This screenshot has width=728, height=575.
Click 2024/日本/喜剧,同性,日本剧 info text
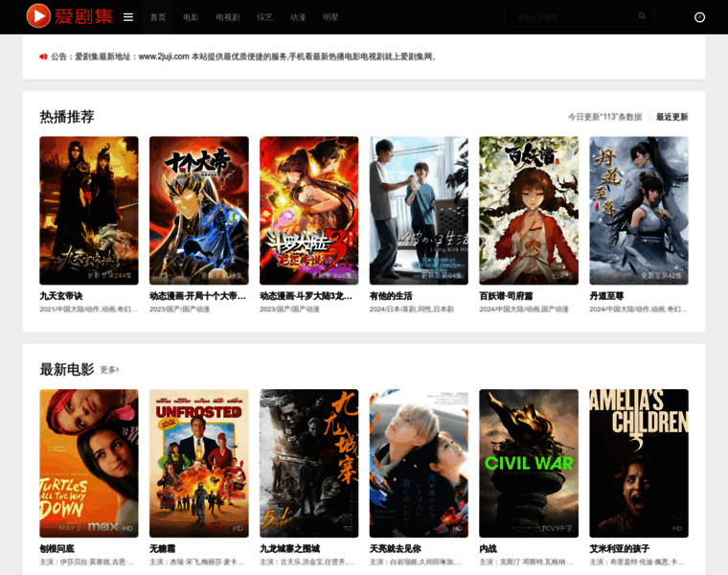point(411,310)
